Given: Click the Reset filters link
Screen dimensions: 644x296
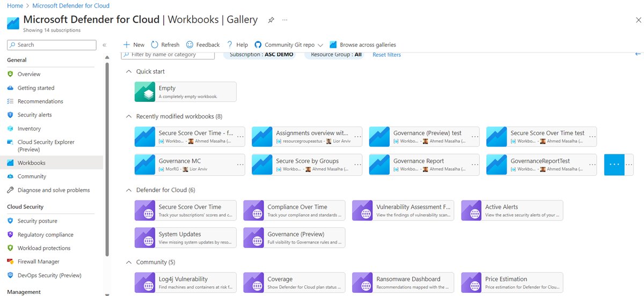Looking at the screenshot, I should (x=386, y=55).
